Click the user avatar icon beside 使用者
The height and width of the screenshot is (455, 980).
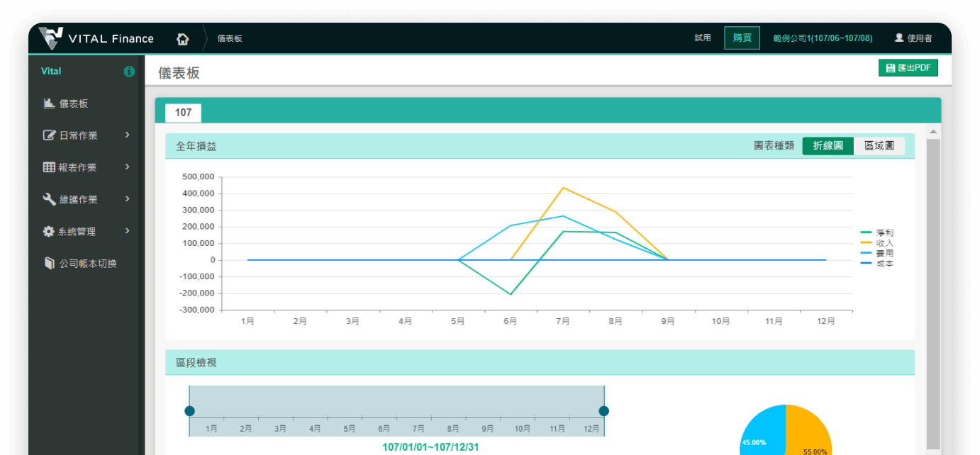(x=899, y=38)
